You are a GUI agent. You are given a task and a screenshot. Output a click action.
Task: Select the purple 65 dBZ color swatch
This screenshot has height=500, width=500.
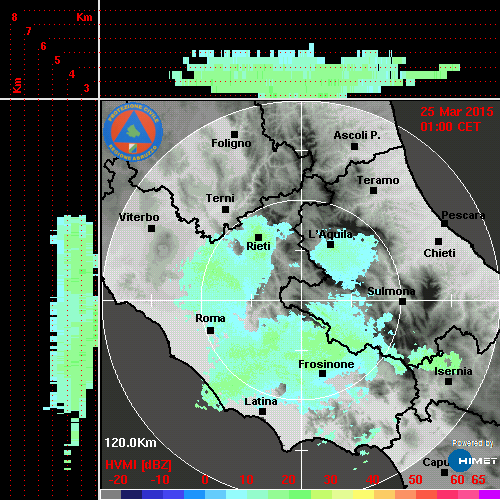point(489,495)
